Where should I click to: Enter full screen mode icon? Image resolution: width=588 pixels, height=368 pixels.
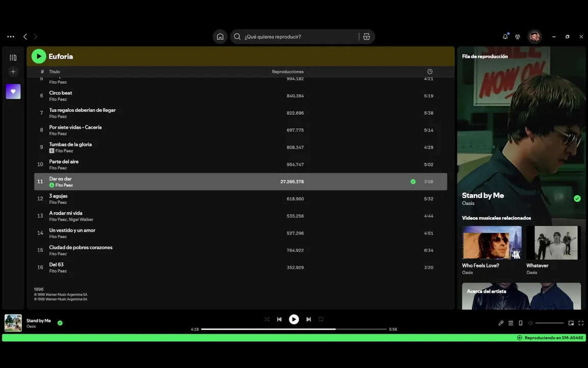(x=581, y=323)
